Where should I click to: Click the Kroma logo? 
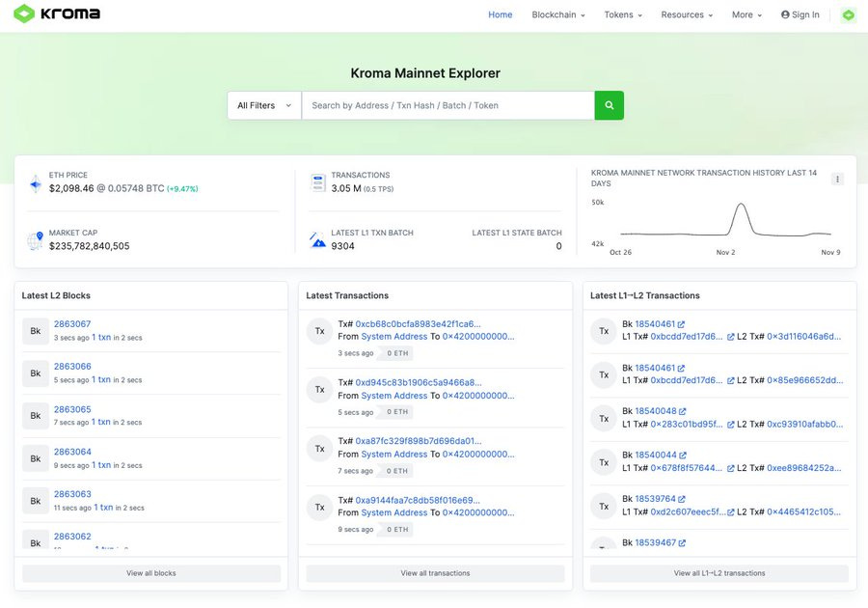tap(57, 14)
